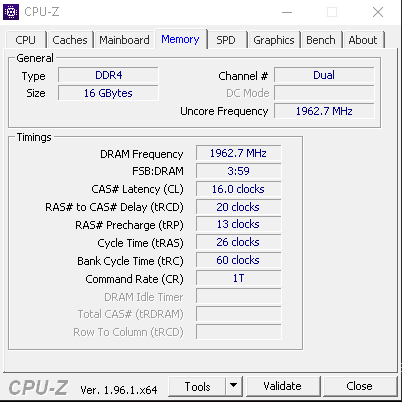Select the DRAM Frequency value field
This screenshot has width=402, height=402.
238,153
